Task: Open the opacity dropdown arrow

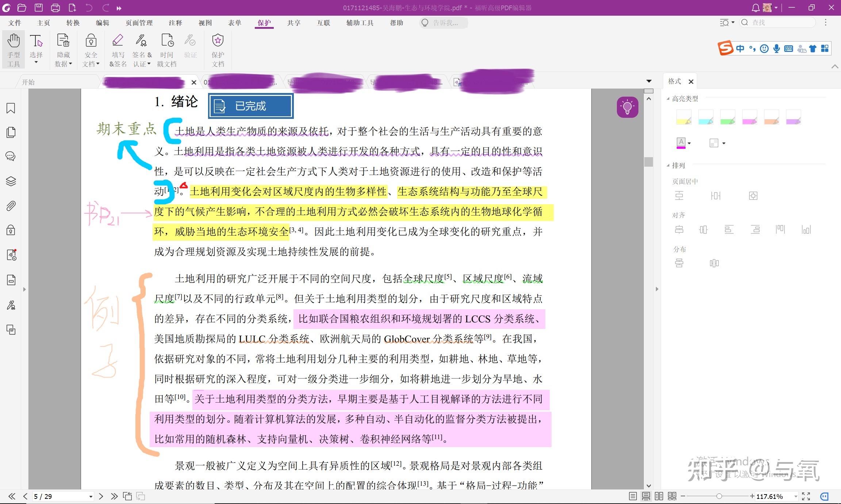Action: [724, 143]
